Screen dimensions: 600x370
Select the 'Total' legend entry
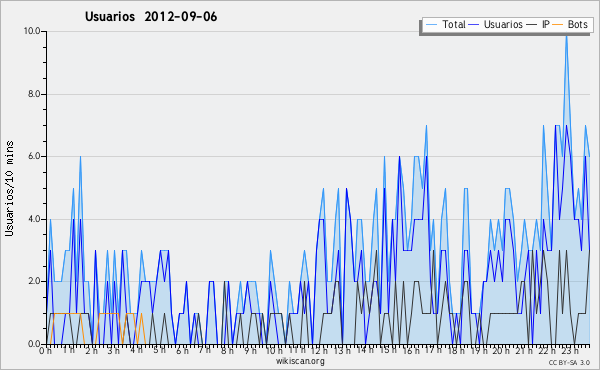point(453,24)
